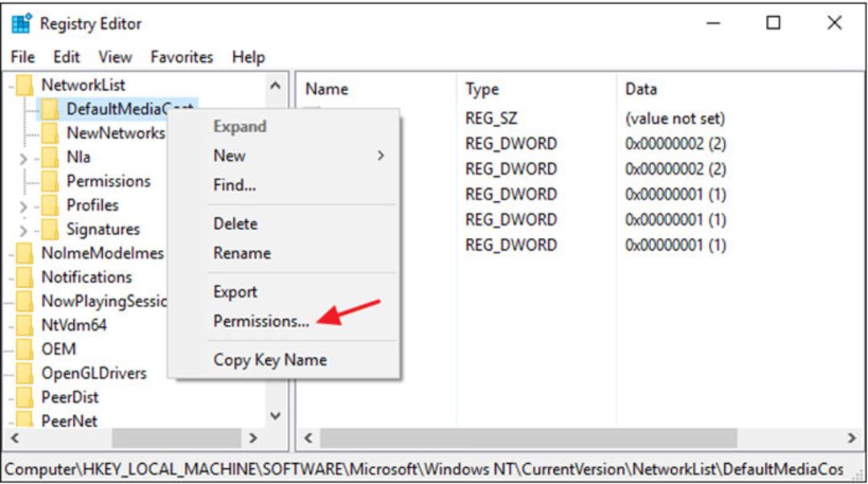Expand the Signatures key
The image size is (868, 484).
tap(23, 231)
